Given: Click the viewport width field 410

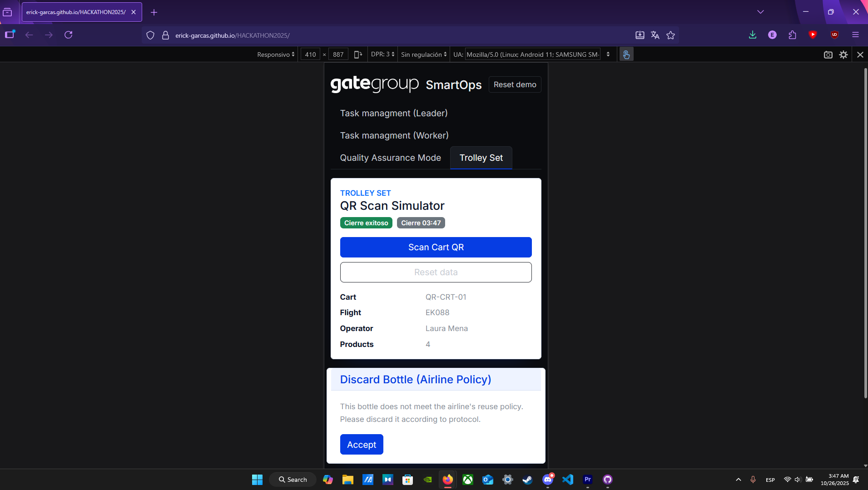Looking at the screenshot, I should pyautogui.click(x=310, y=54).
